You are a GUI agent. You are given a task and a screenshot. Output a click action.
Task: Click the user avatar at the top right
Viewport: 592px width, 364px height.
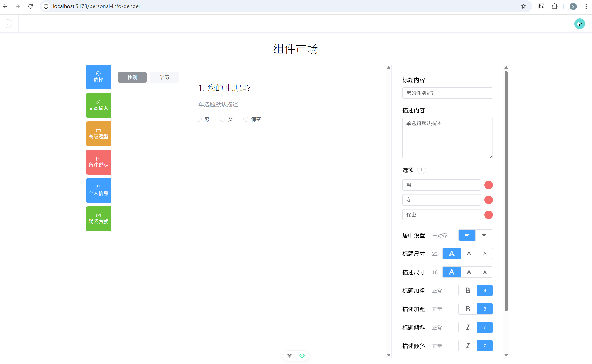tap(579, 24)
